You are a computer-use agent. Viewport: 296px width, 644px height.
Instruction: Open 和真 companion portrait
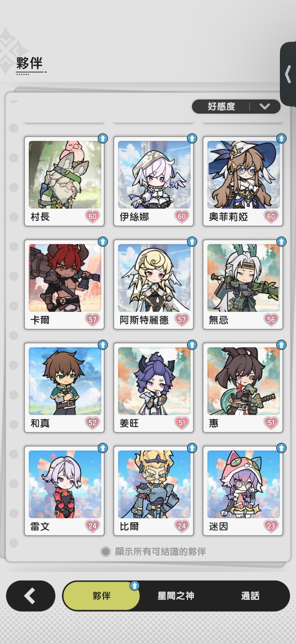click(65, 381)
